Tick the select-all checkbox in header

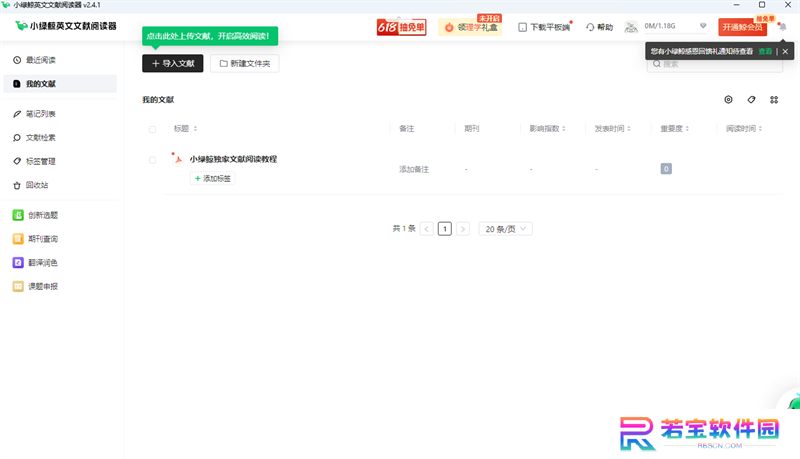[x=152, y=129]
